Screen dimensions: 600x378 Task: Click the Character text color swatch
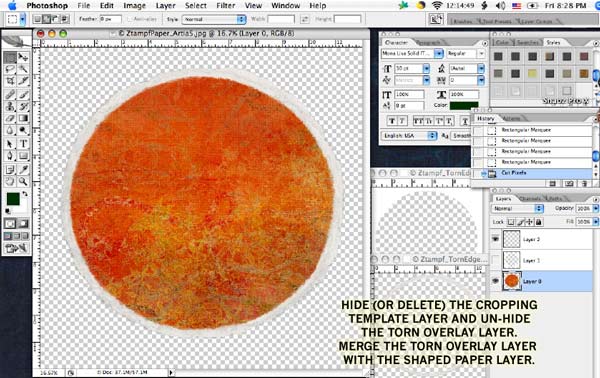pyautogui.click(x=464, y=105)
